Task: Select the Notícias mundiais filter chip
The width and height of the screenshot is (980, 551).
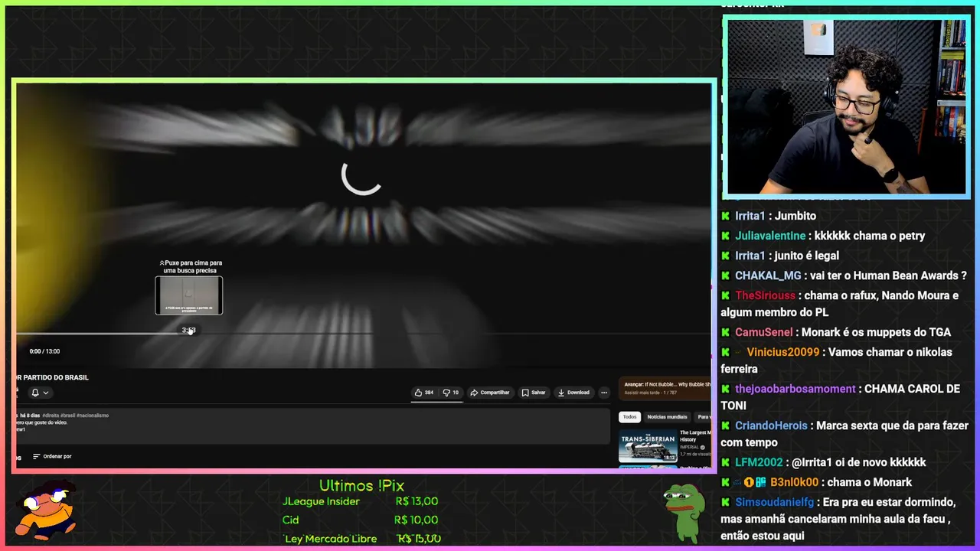Action: click(667, 417)
